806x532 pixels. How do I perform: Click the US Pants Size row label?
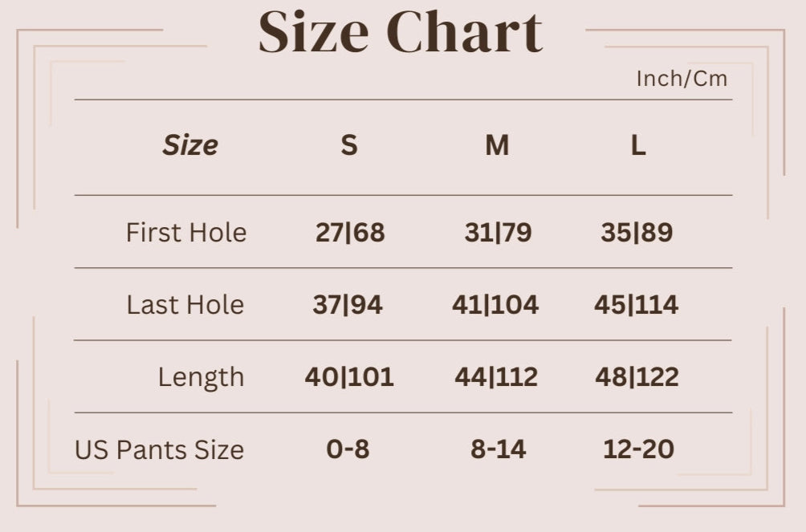[x=159, y=449]
